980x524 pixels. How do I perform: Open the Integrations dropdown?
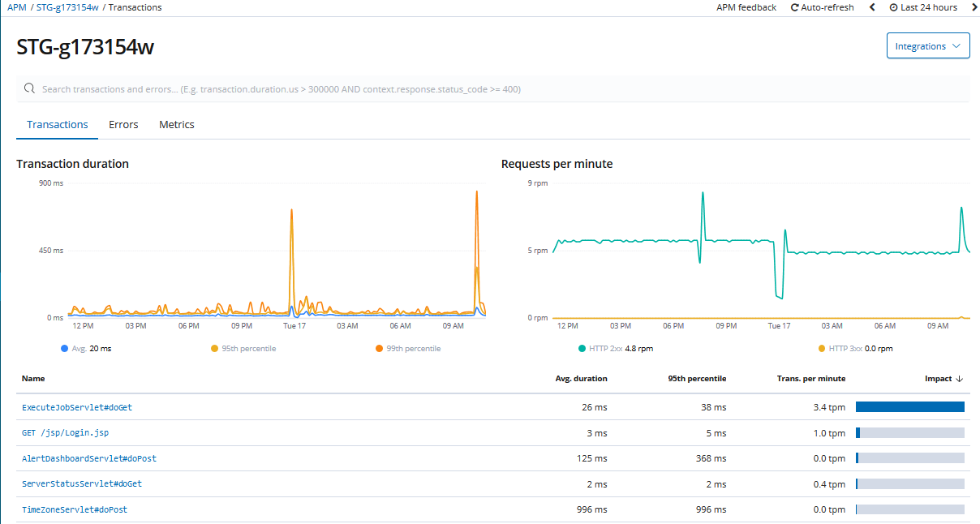click(928, 46)
